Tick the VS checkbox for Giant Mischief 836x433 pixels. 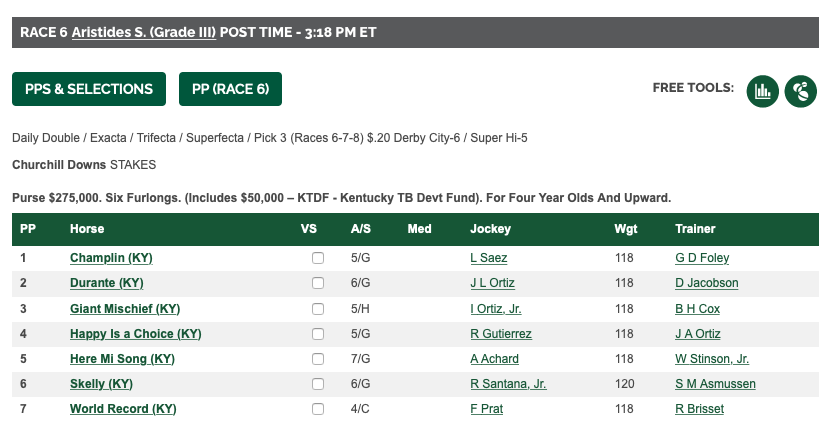pos(318,309)
